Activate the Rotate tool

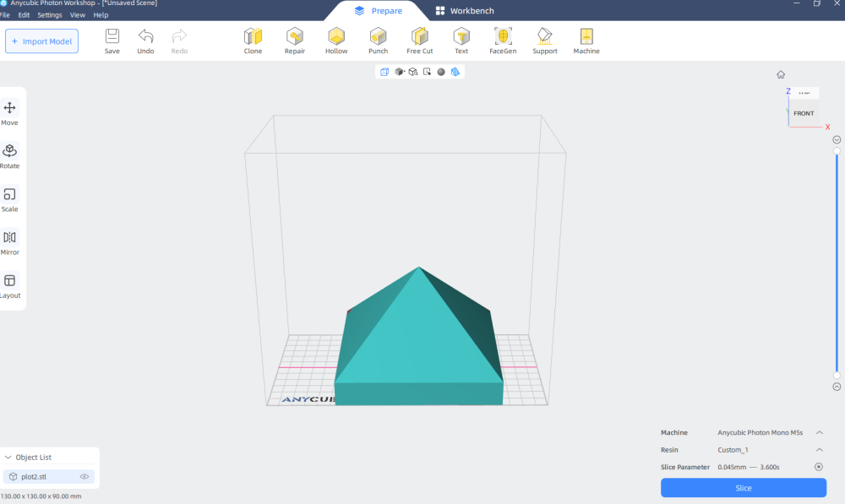pos(9,156)
